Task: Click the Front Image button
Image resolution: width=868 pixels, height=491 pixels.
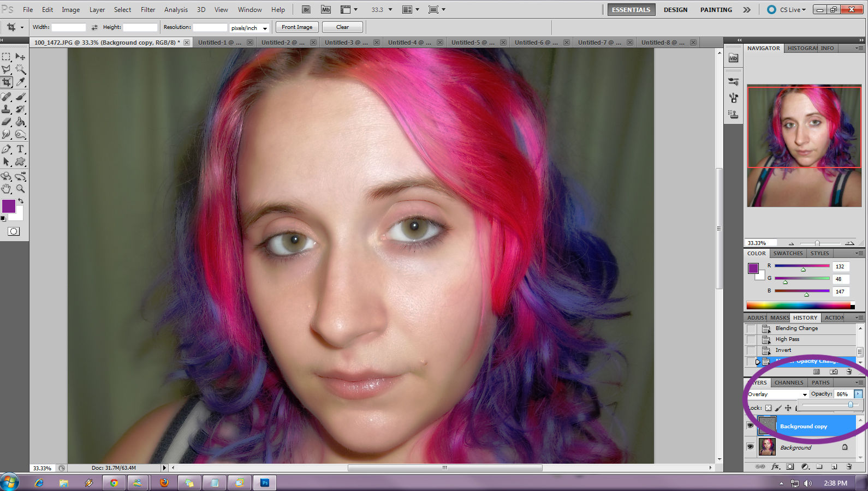Action: pos(297,27)
